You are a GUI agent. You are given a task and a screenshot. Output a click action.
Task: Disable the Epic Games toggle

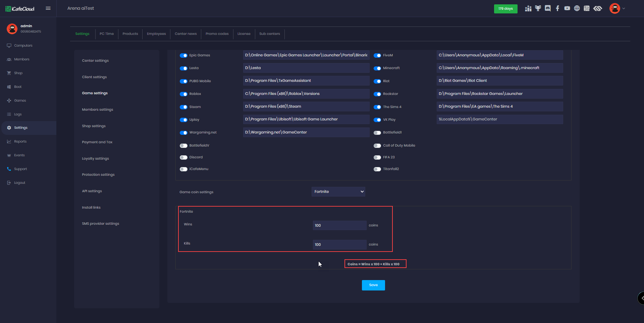(183, 55)
